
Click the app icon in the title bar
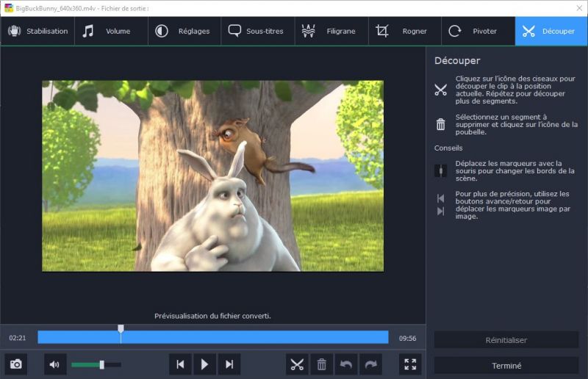point(9,8)
